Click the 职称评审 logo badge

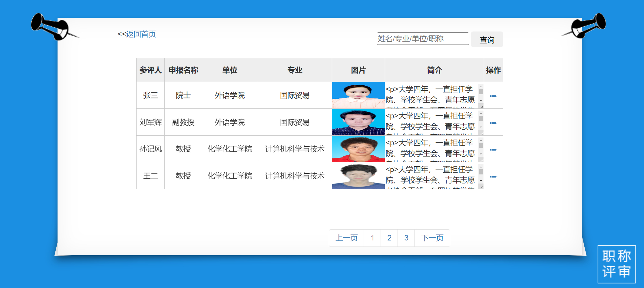[x=616, y=264]
